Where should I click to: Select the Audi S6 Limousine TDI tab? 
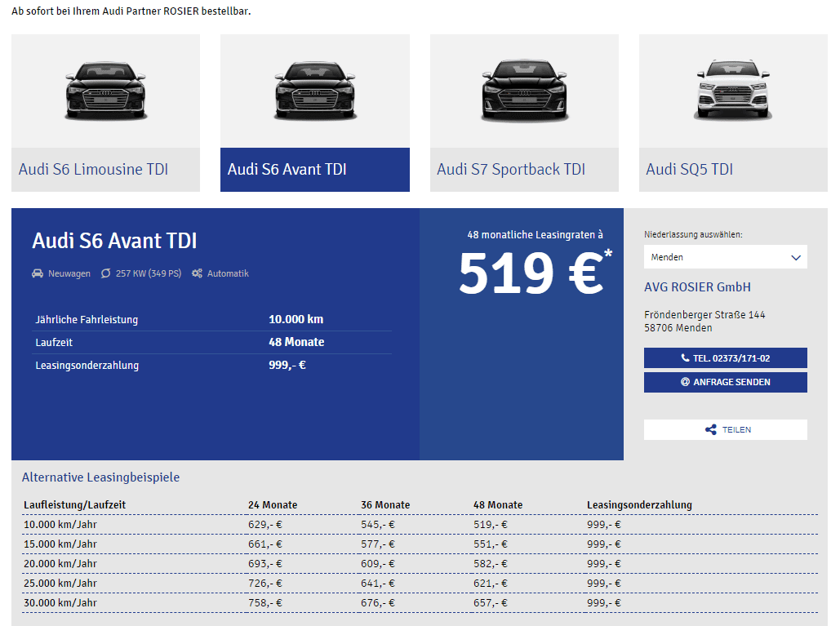(x=105, y=170)
